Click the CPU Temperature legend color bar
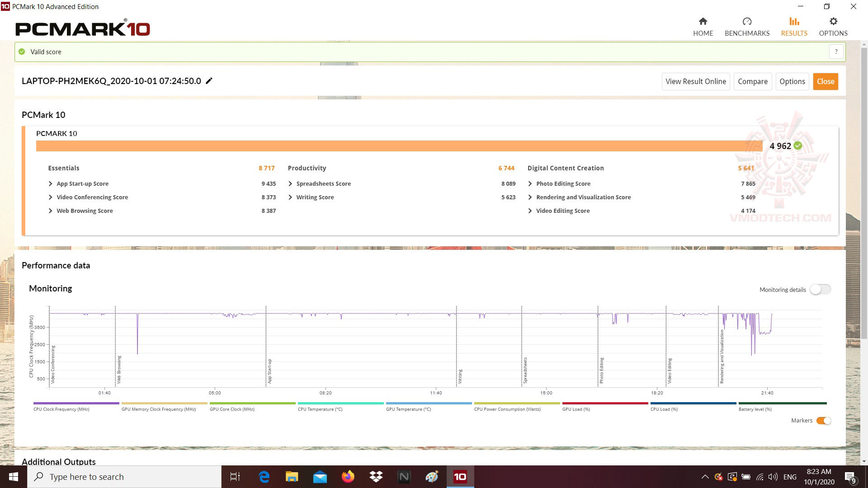 coord(340,403)
